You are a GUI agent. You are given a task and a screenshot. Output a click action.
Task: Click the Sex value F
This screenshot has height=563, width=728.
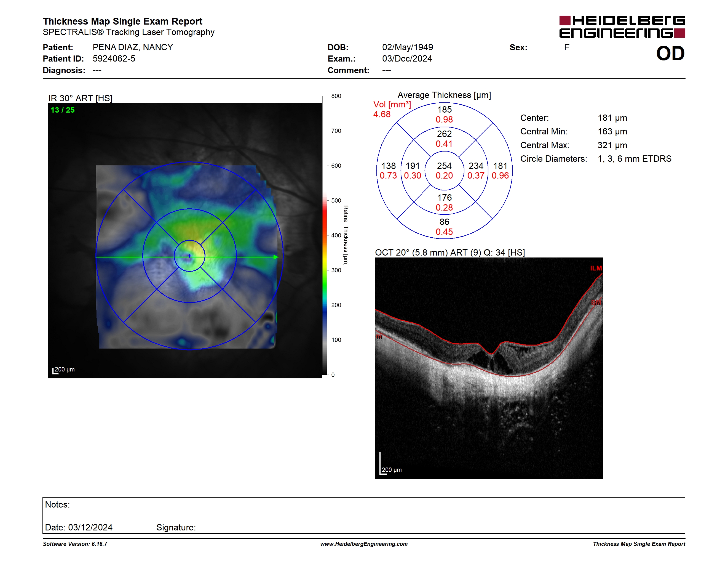pyautogui.click(x=567, y=47)
